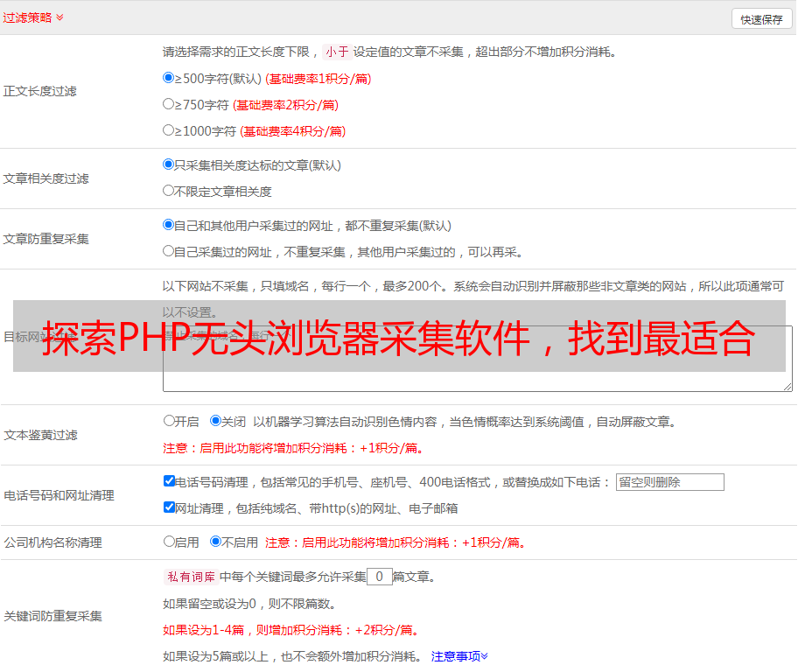Select ≥500字符 default length option
The image size is (798, 672).
[169, 78]
